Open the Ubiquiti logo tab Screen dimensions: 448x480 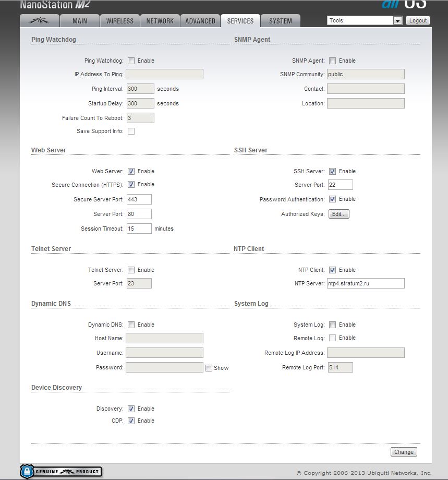pyautogui.click(x=40, y=21)
